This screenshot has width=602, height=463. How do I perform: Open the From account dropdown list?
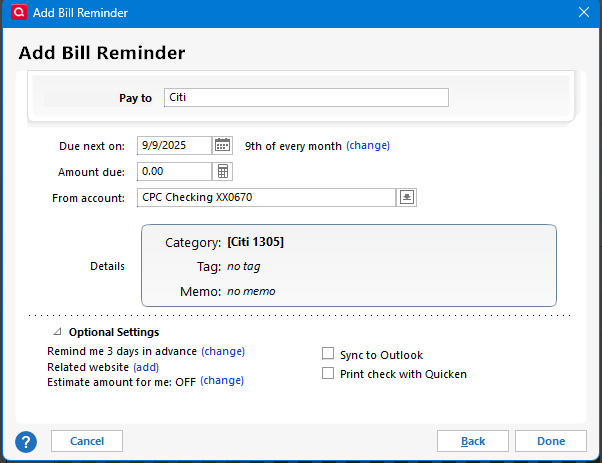(x=407, y=197)
